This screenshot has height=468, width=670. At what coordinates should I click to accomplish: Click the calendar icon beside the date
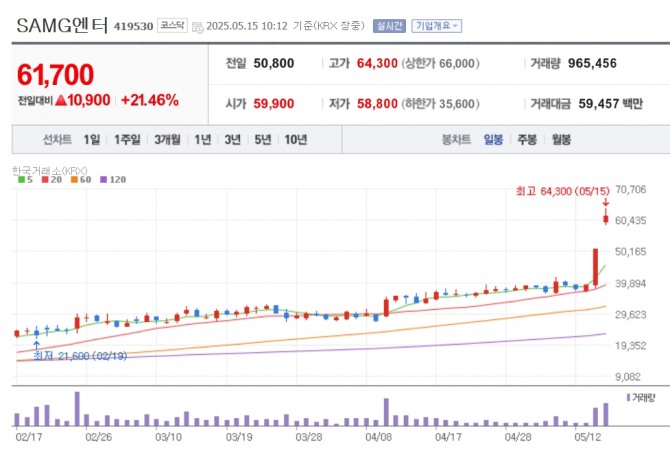pyautogui.click(x=197, y=27)
